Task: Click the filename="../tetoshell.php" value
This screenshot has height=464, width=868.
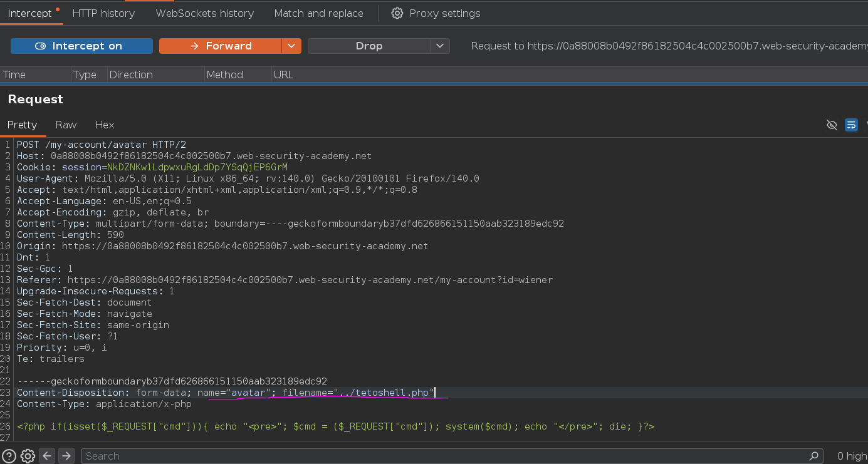Action: [x=358, y=393]
